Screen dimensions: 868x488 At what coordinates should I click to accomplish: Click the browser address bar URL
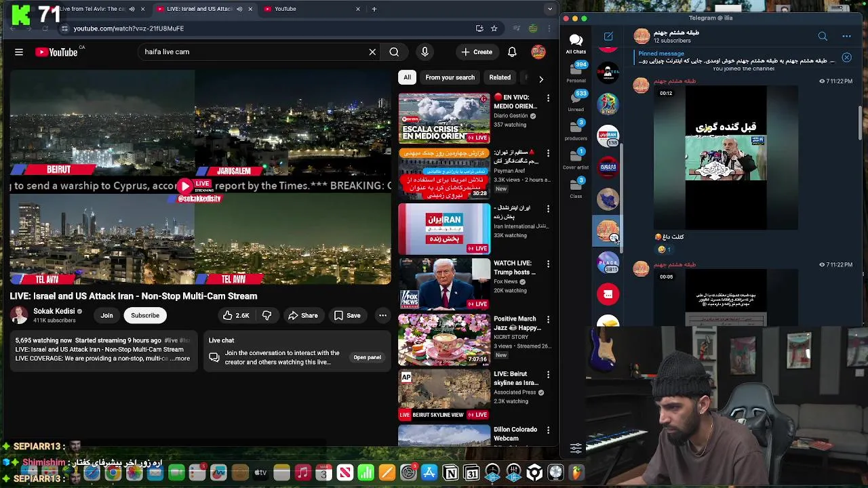pos(129,28)
